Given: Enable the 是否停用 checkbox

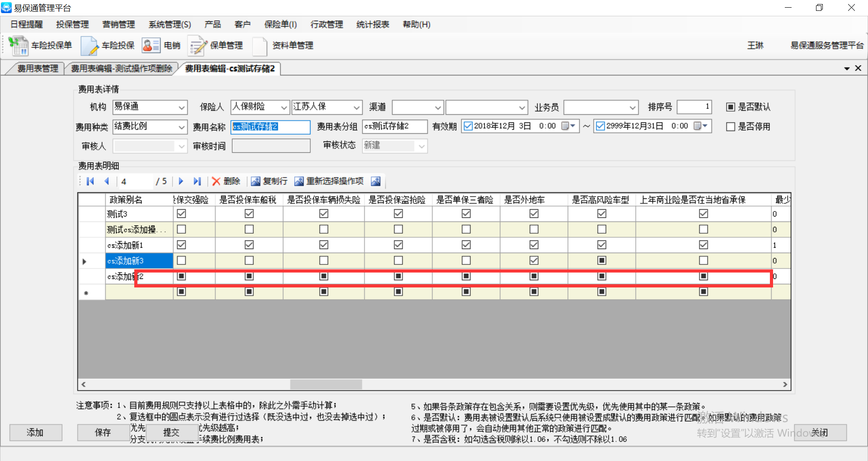Looking at the screenshot, I should [730, 127].
